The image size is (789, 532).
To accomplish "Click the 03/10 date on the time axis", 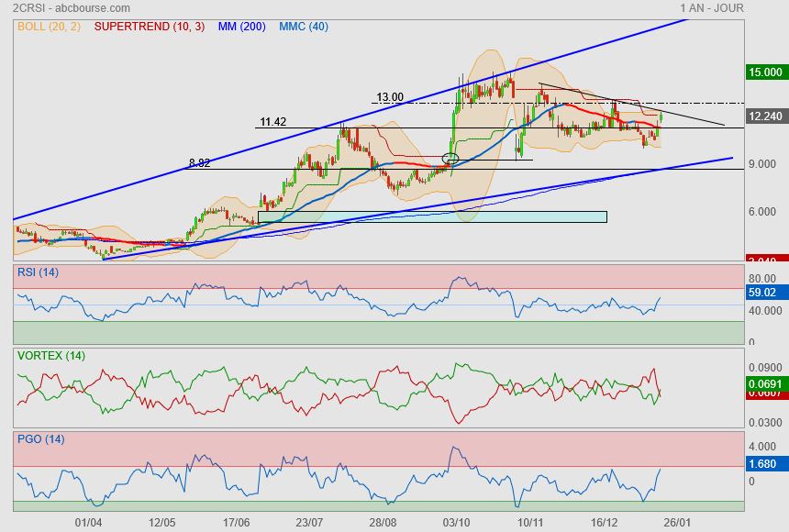I will point(456,522).
